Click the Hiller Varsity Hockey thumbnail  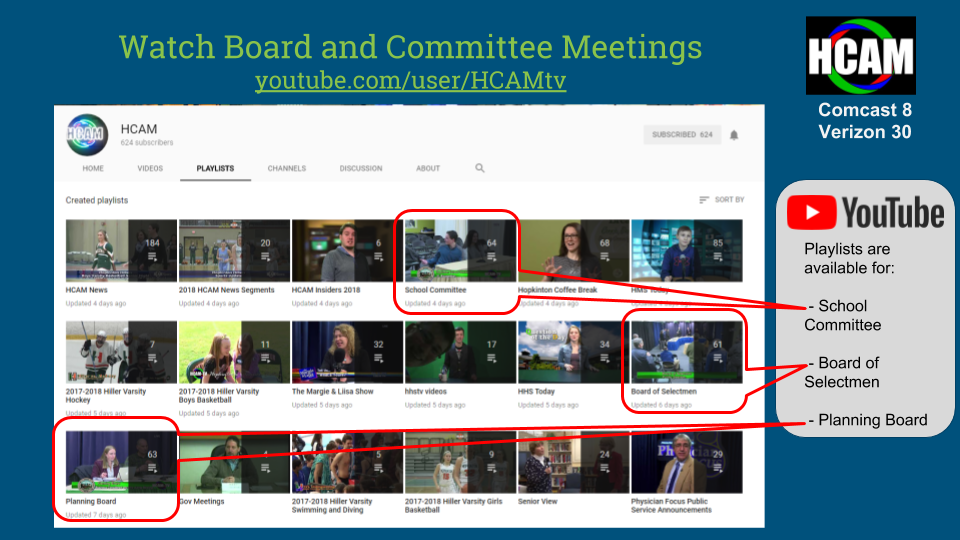[x=121, y=352]
